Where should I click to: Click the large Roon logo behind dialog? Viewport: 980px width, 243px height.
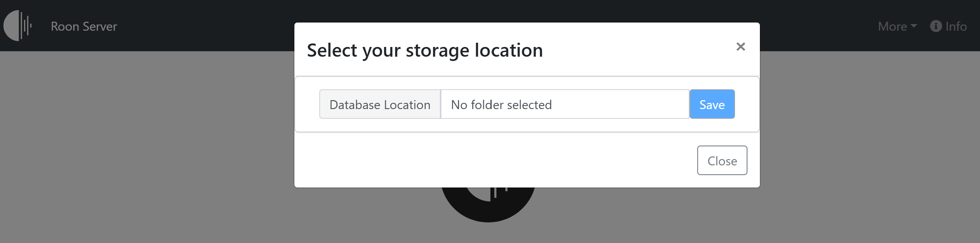click(x=488, y=204)
